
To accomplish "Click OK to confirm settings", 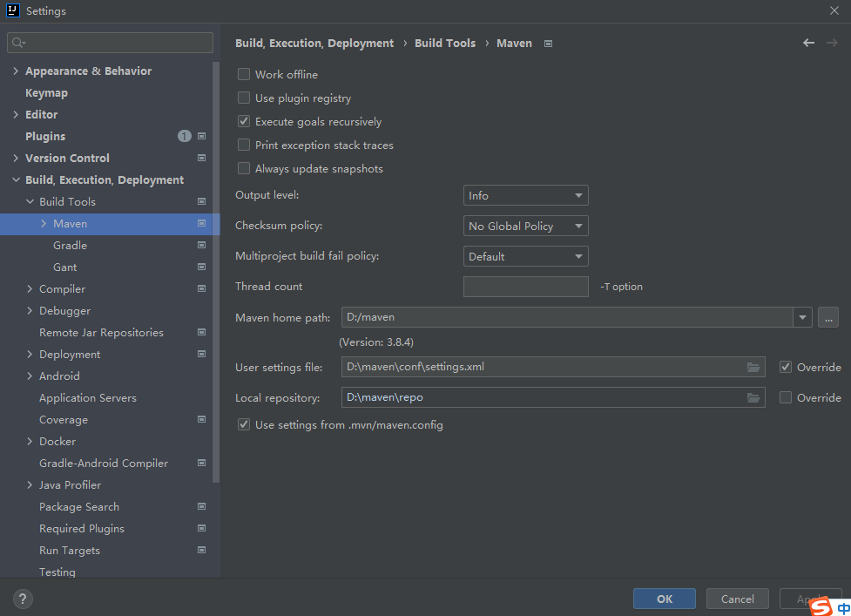I will click(665, 599).
